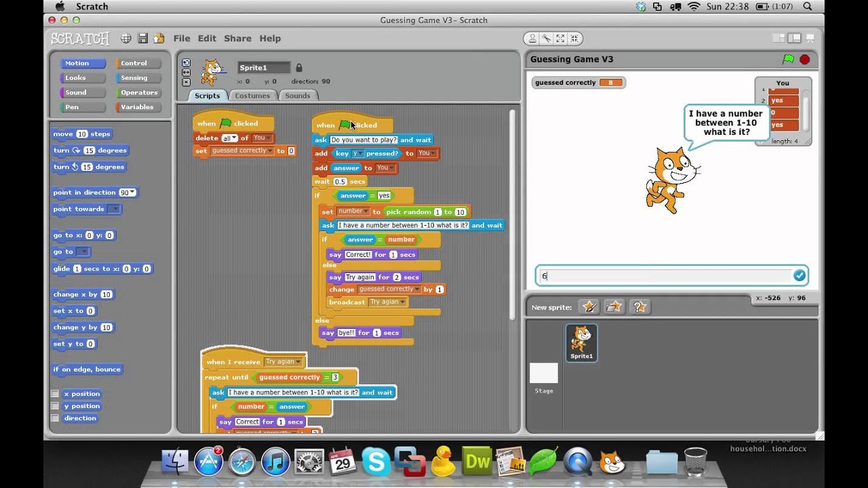Select the Control block category
Screen dimensions: 868x488
[137, 63]
